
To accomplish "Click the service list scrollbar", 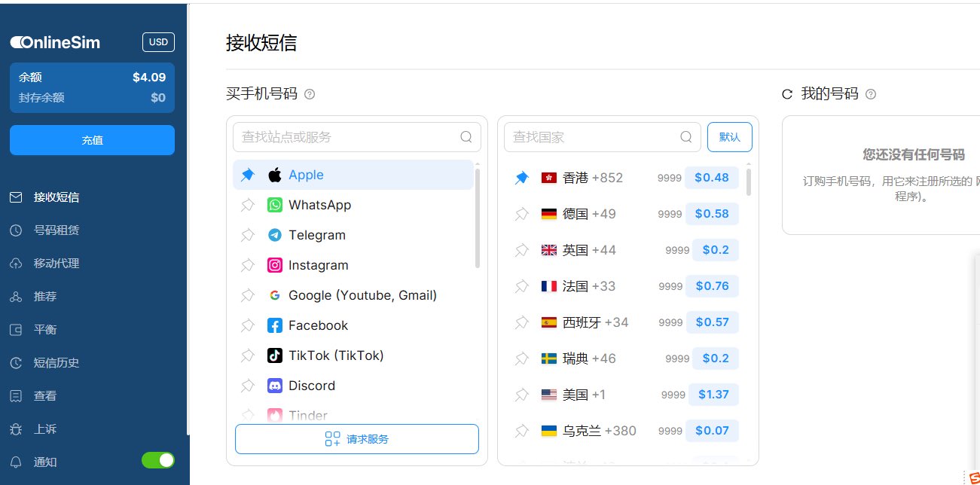I will [x=478, y=218].
